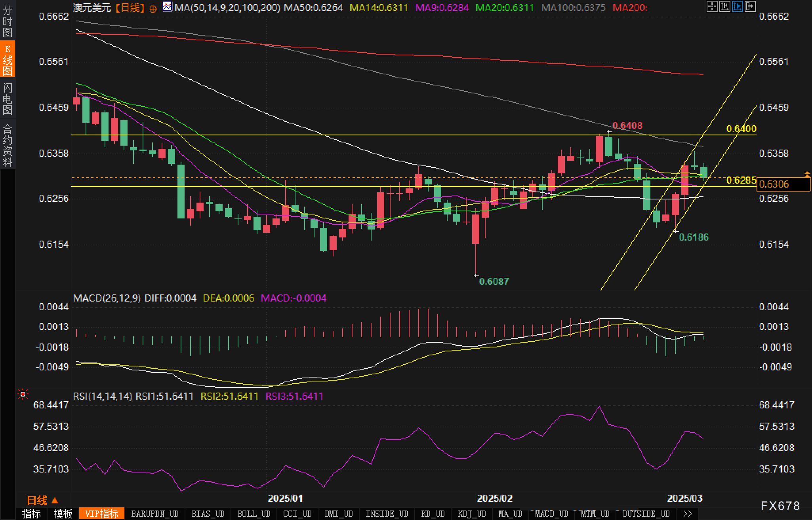
Task: Click the crosshair layout icon at top right
Action: pos(712,6)
